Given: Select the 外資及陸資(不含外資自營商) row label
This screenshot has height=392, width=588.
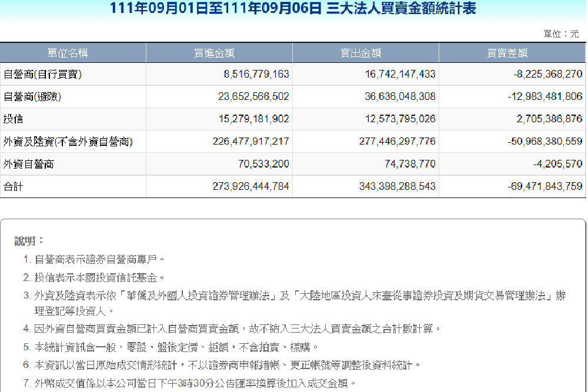Looking at the screenshot, I should tap(68, 142).
